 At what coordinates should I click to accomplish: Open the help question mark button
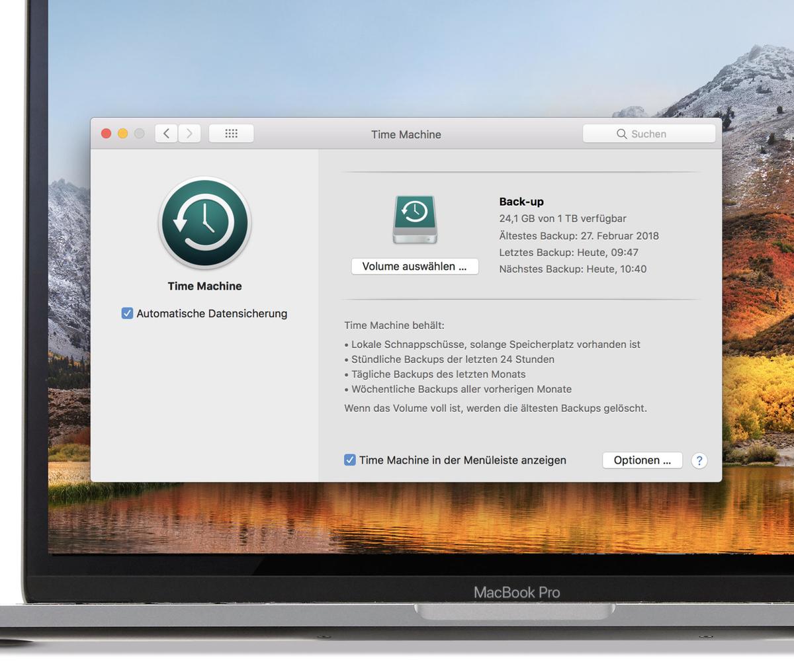pyautogui.click(x=699, y=460)
